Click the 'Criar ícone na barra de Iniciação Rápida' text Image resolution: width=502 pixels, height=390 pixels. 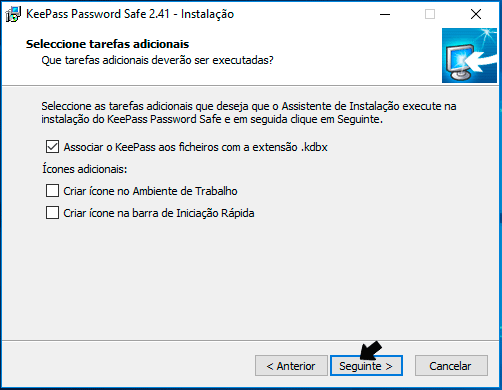point(159,213)
